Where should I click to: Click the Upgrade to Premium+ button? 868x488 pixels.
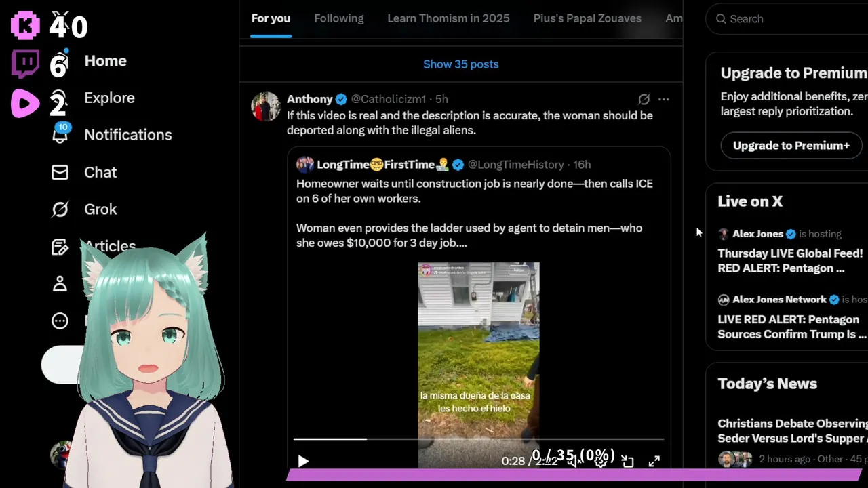click(x=791, y=146)
